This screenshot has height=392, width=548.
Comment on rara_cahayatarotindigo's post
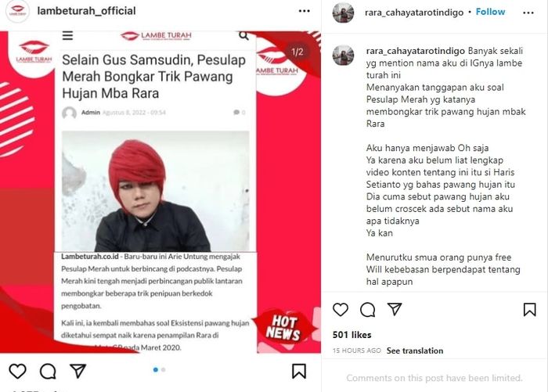coord(368,310)
